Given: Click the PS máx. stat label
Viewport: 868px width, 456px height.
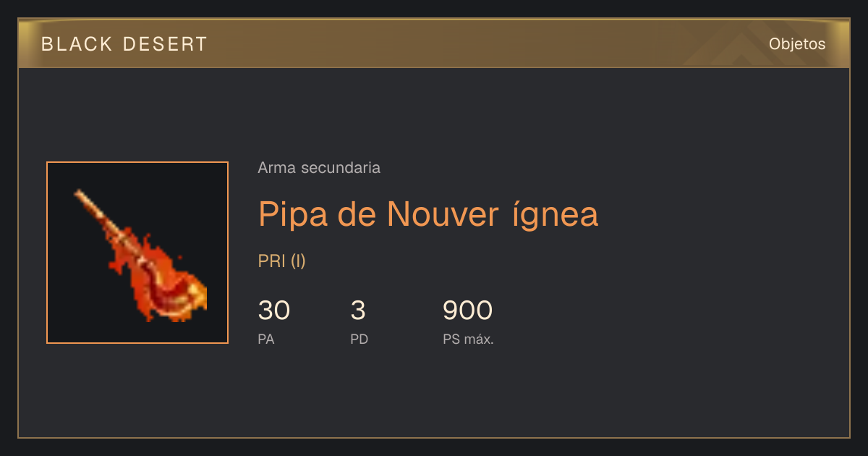Looking at the screenshot, I should tap(468, 339).
